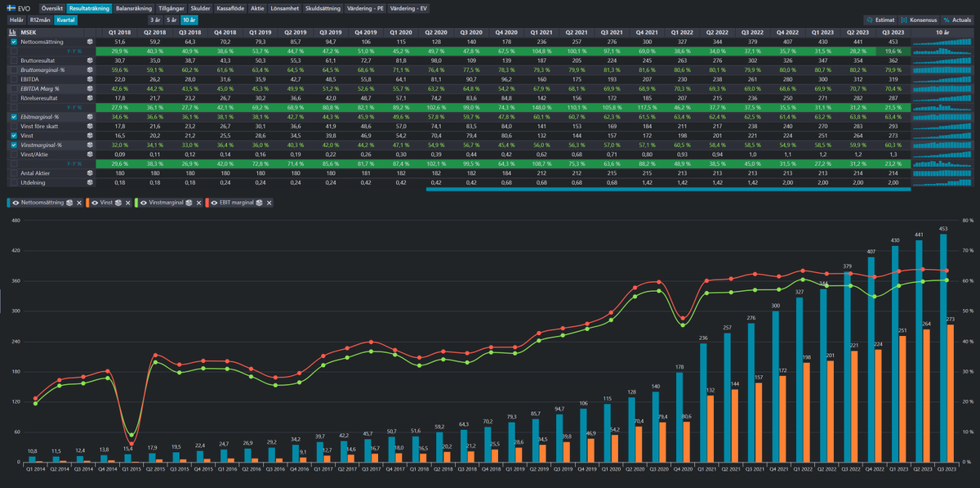
Task: Click the Swedish flag icon next to EVO
Action: coord(11,8)
